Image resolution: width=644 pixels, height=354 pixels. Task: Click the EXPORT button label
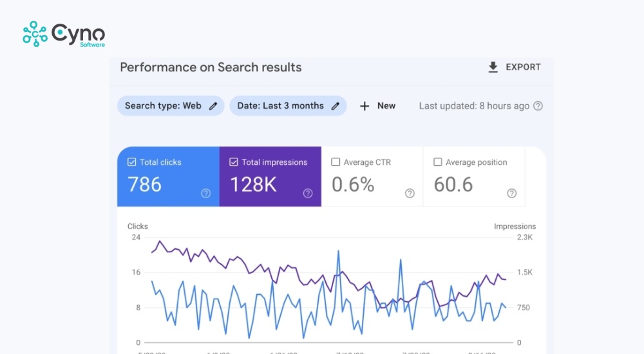click(523, 68)
